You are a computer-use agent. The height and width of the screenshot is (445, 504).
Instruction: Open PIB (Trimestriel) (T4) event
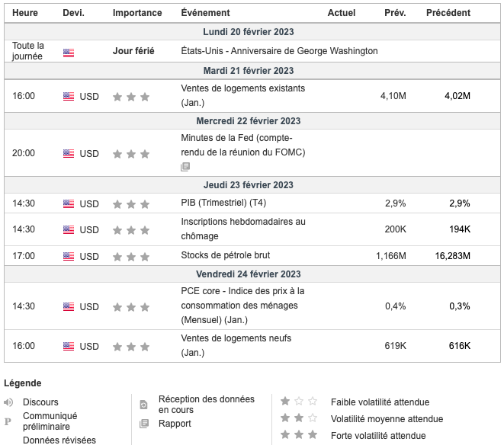tap(223, 203)
